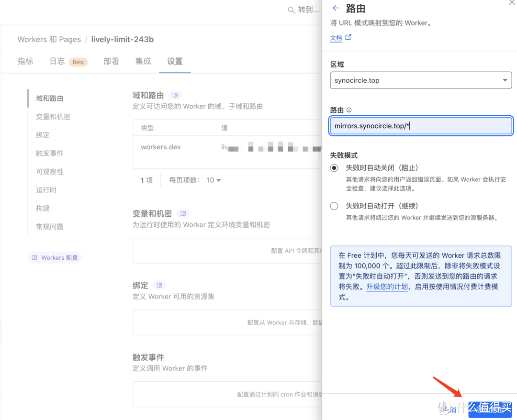Click the docs book icon beside 变量和机密 heading

pyautogui.click(x=183, y=213)
